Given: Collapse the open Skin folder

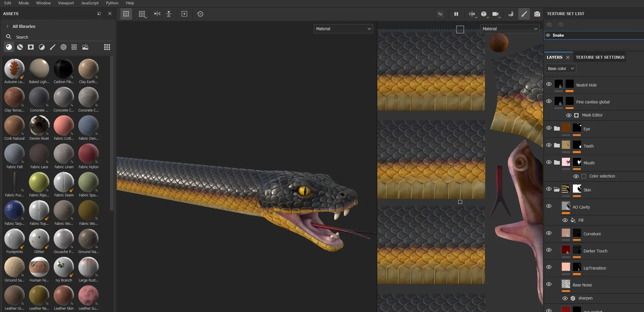Looking at the screenshot, I should click(x=557, y=190).
